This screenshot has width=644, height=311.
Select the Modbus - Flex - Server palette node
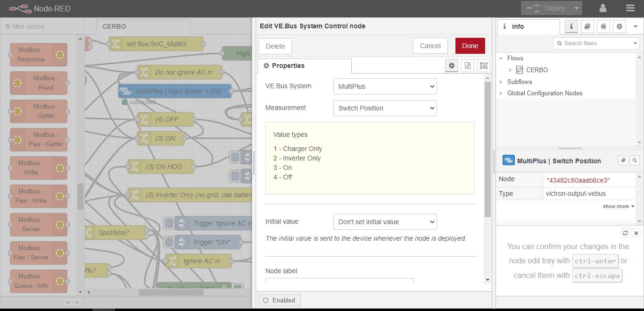tap(39, 253)
